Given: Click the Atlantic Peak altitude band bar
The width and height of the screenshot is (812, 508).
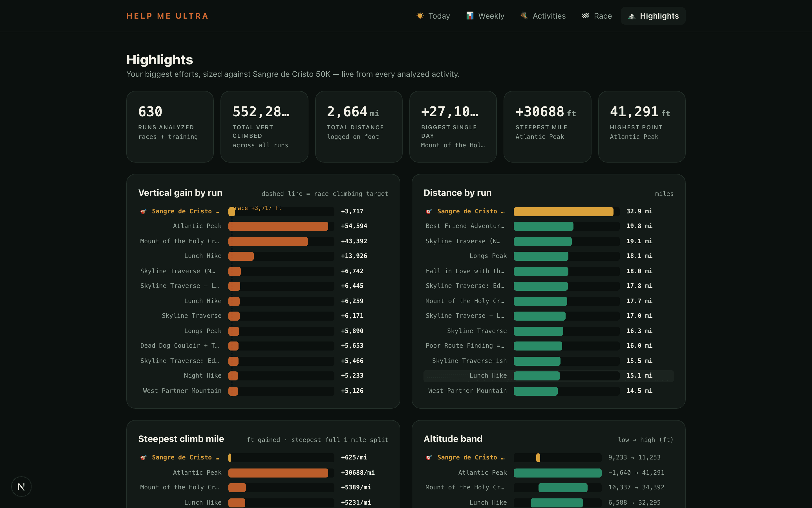Looking at the screenshot, I should (557, 473).
